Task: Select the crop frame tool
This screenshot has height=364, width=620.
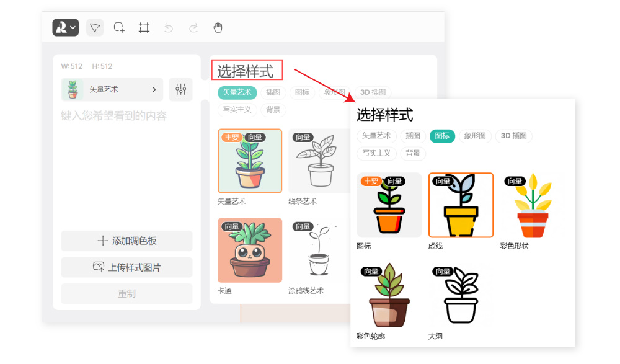Action: coord(144,27)
